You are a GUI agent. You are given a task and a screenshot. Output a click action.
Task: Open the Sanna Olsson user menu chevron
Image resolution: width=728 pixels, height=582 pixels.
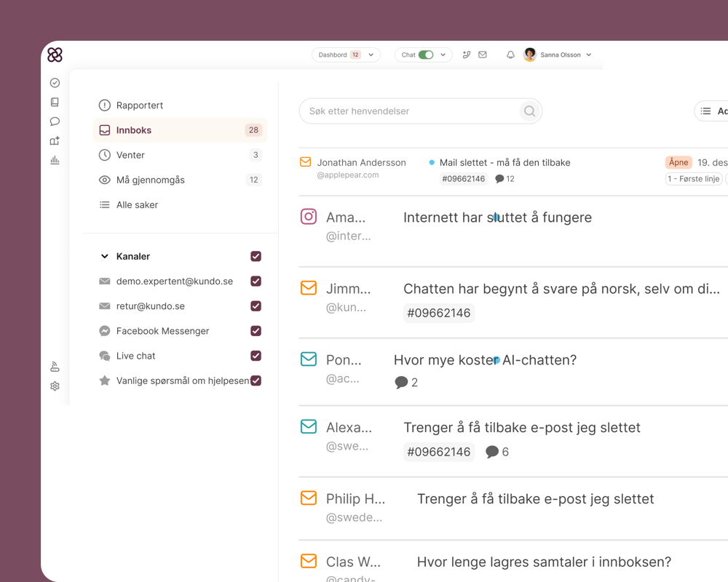pyautogui.click(x=589, y=55)
